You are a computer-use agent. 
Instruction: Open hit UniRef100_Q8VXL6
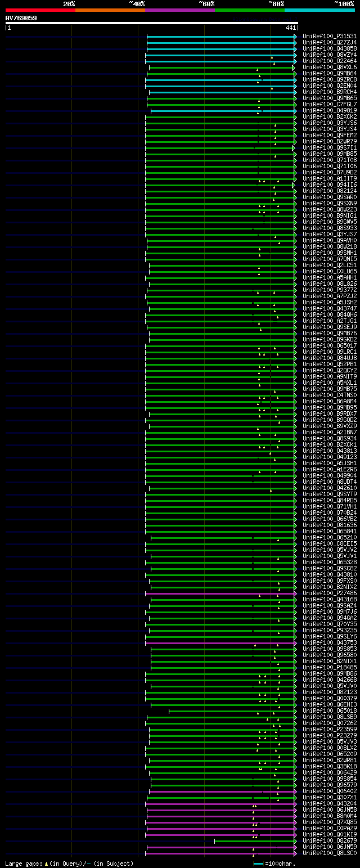click(330, 67)
